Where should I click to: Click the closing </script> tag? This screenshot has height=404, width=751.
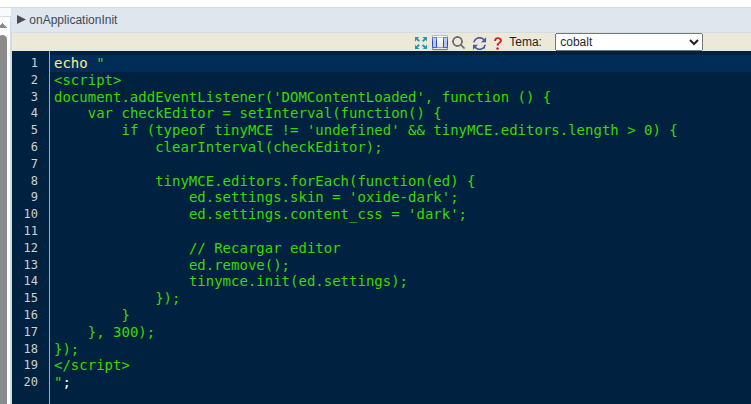pyautogui.click(x=91, y=366)
